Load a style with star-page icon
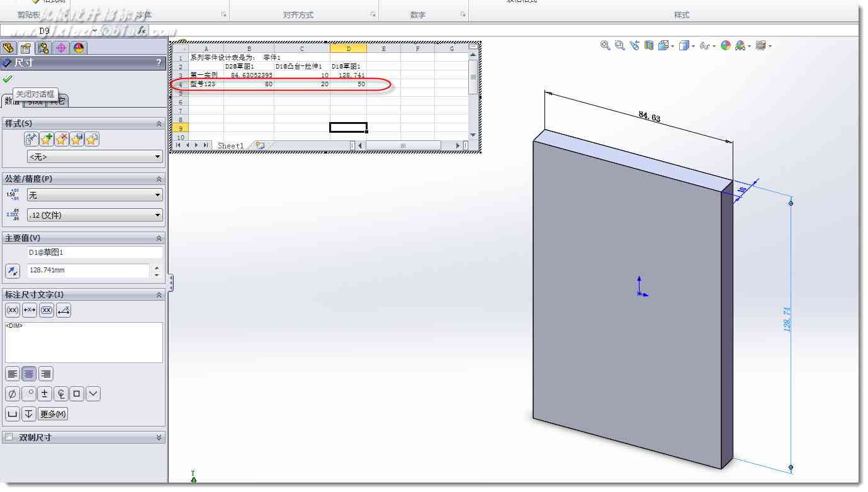 click(92, 139)
